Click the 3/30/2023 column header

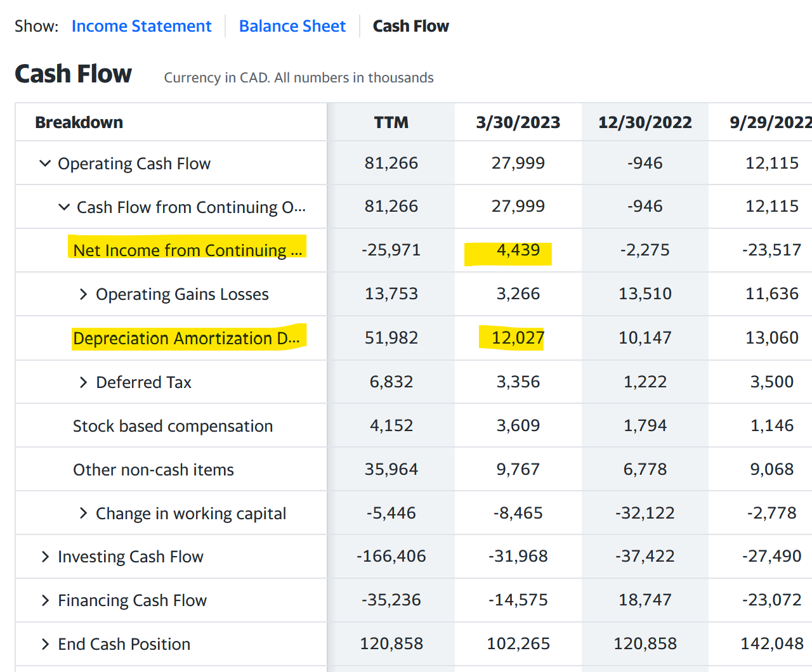click(518, 122)
